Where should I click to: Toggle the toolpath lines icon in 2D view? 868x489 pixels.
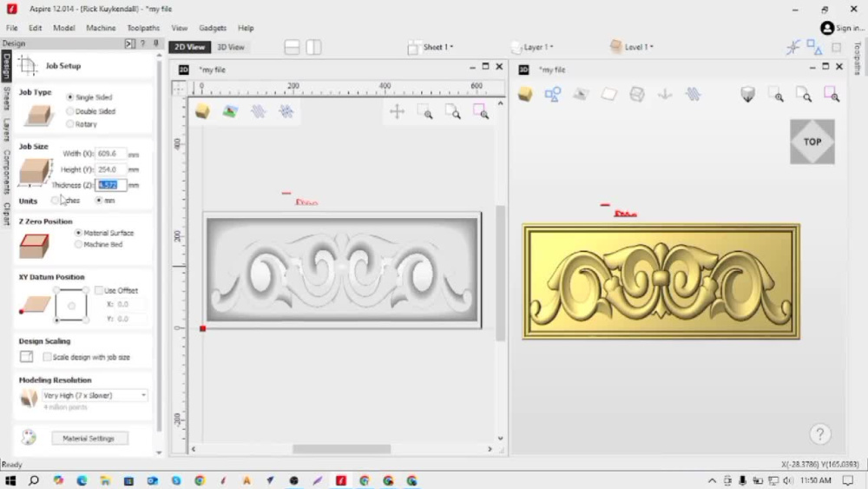[x=258, y=111]
